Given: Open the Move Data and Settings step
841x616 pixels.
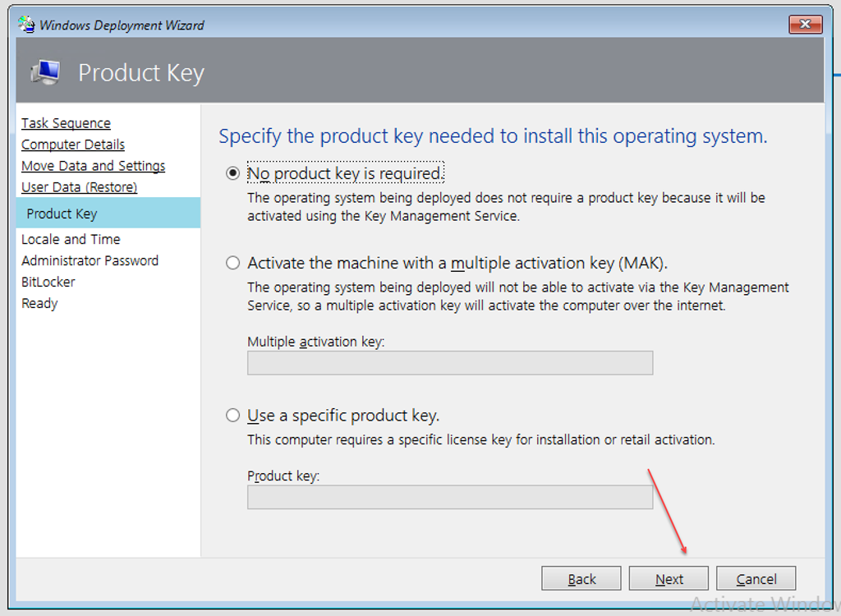Looking at the screenshot, I should coord(93,166).
